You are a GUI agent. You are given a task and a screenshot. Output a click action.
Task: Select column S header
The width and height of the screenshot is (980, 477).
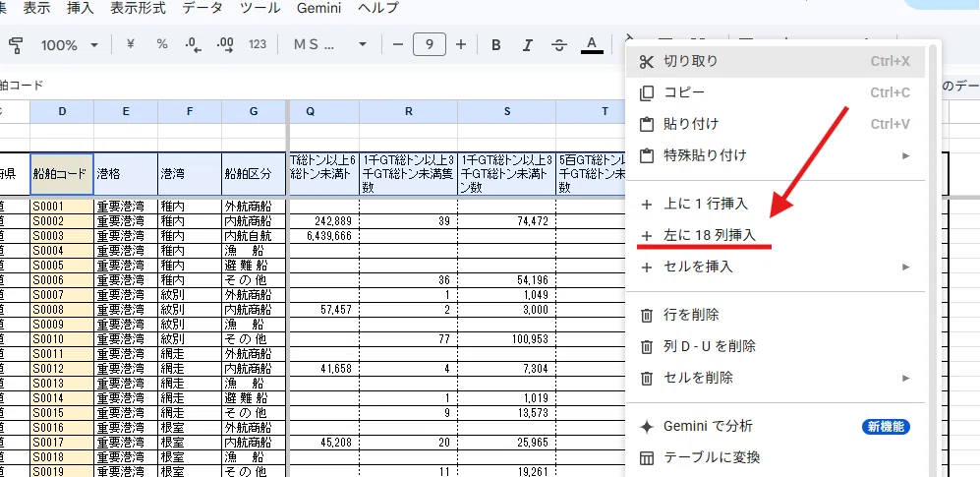507,111
